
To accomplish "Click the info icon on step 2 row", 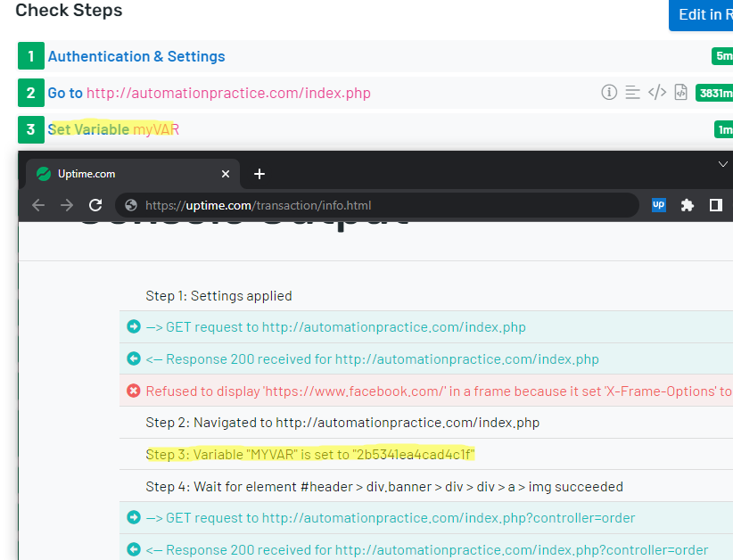I will point(609,92).
